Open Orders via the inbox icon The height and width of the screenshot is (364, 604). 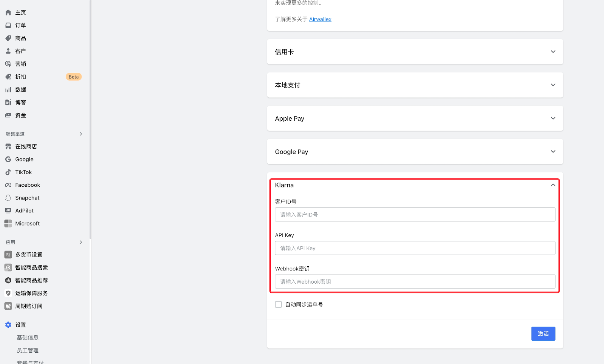tap(8, 25)
